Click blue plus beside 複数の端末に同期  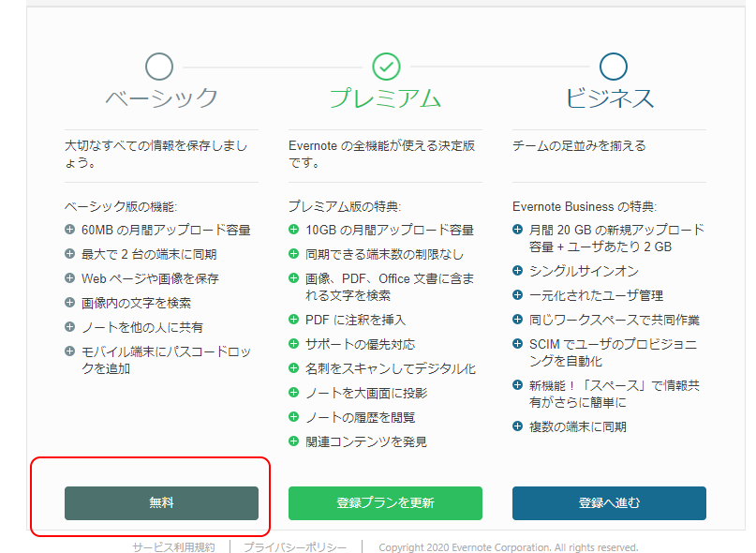(x=517, y=426)
